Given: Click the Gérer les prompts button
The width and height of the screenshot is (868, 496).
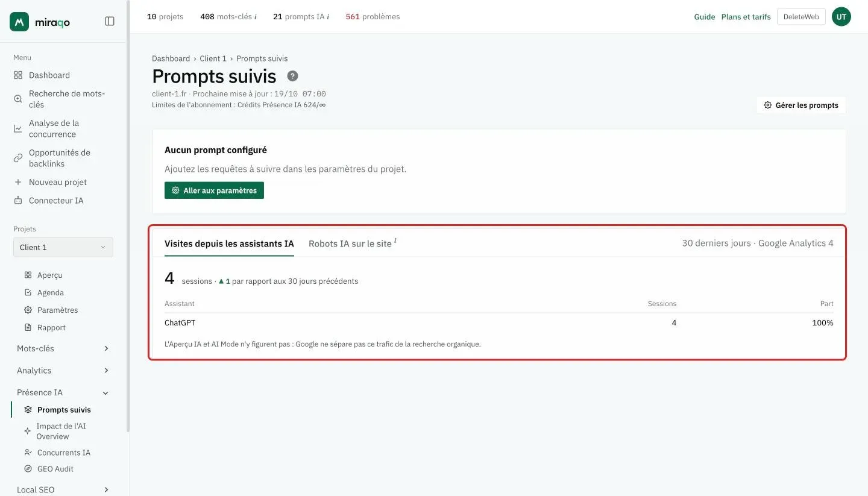Looking at the screenshot, I should 801,105.
